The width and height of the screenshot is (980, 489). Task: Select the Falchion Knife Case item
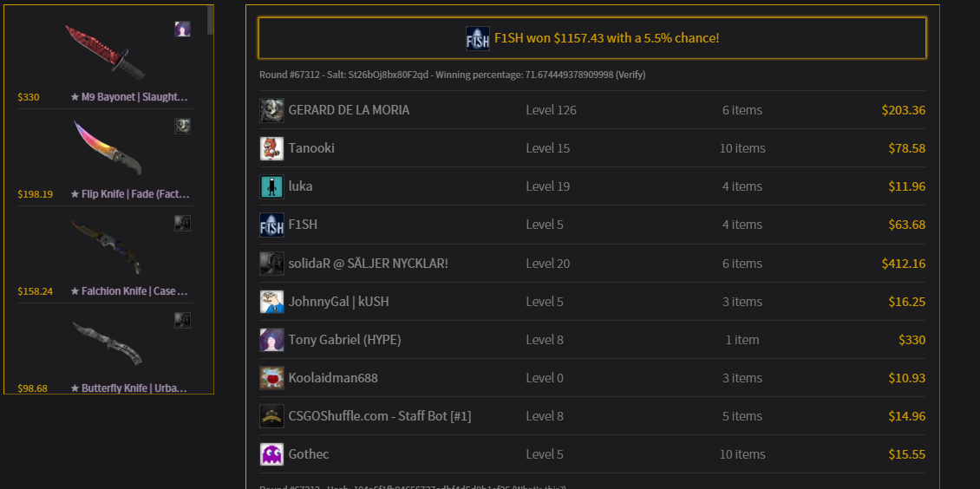coord(104,253)
